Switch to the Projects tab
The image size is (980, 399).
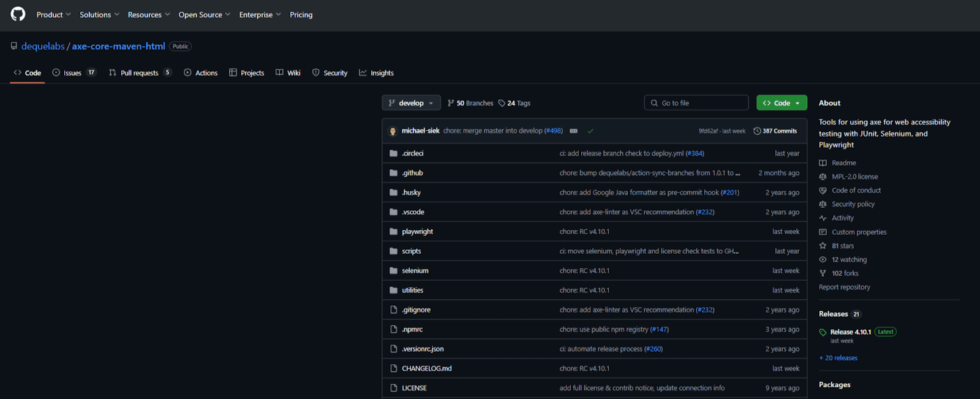pos(246,73)
